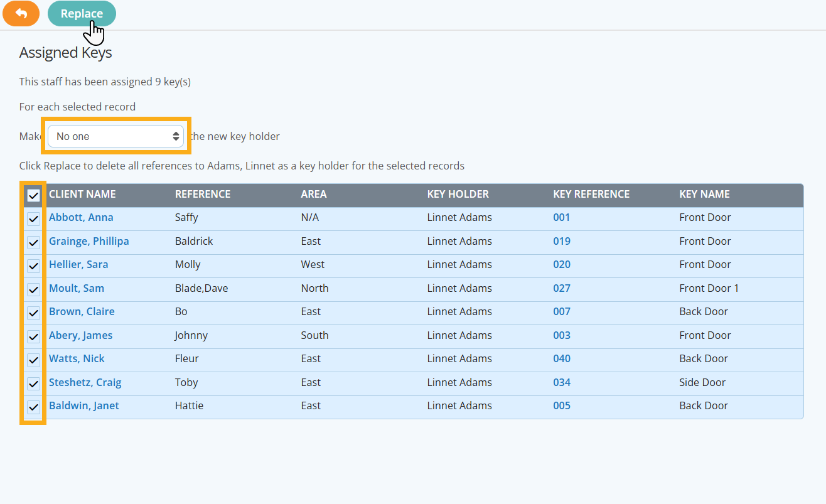The image size is (826, 504).
Task: Click the orange back arrow icon
Action: pos(21,13)
